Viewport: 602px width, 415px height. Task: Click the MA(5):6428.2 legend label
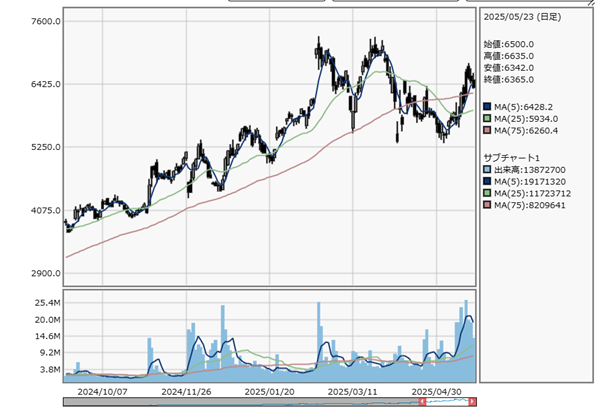click(x=523, y=107)
